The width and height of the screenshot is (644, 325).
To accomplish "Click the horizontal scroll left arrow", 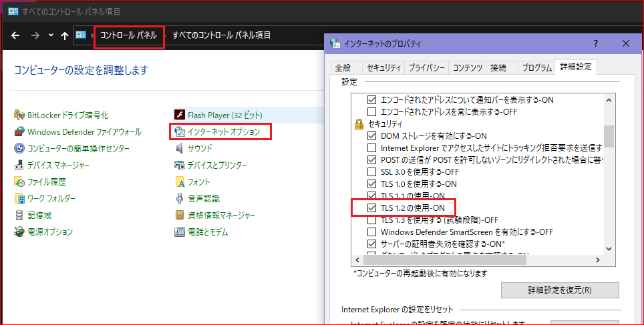I will pyautogui.click(x=357, y=260).
